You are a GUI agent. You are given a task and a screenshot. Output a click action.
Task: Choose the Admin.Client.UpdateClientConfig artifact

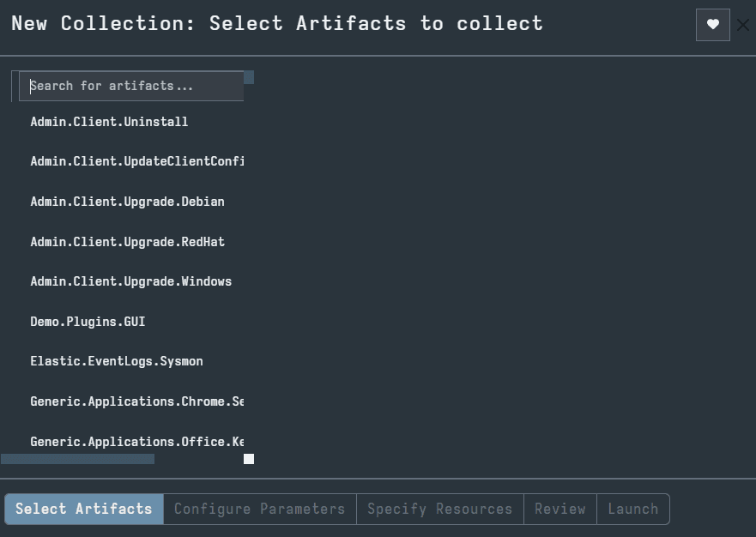tap(136, 161)
